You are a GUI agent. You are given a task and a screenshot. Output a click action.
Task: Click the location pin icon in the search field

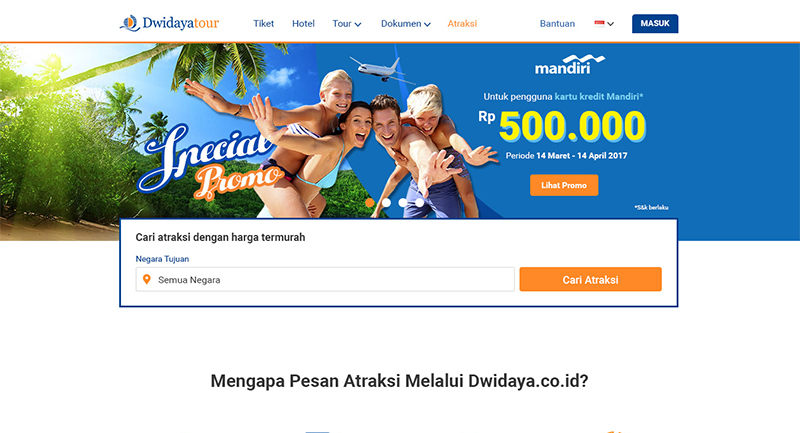(147, 279)
